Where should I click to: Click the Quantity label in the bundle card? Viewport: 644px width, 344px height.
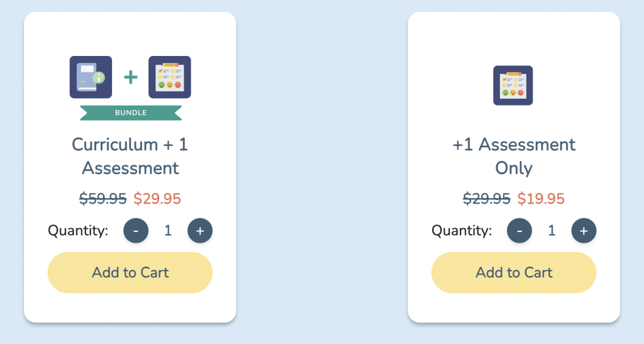click(x=78, y=231)
